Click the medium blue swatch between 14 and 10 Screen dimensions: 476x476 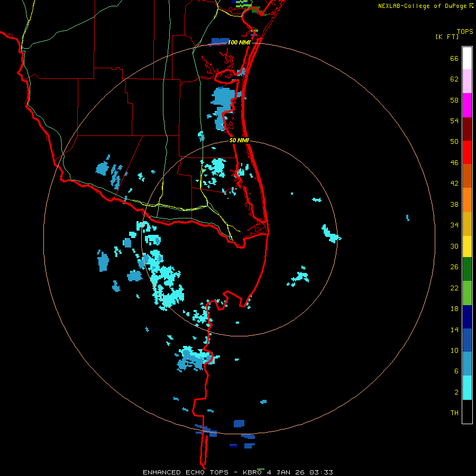(467, 340)
